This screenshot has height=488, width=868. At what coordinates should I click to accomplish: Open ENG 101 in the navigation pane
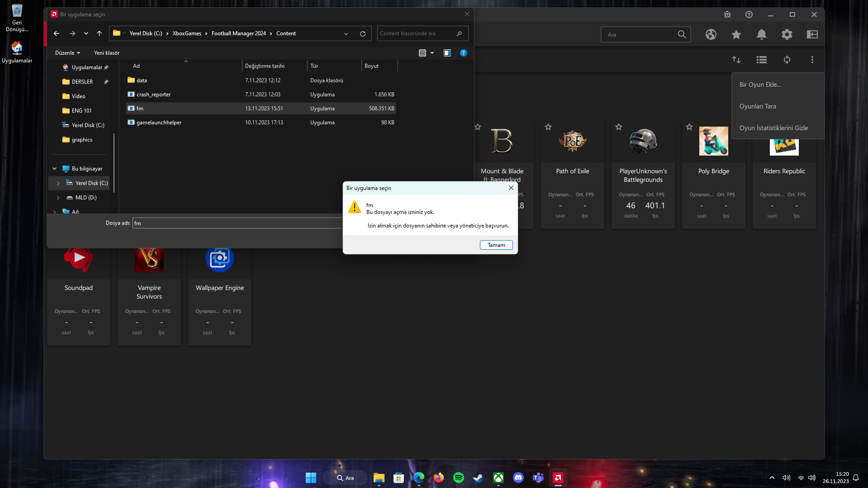click(x=81, y=111)
